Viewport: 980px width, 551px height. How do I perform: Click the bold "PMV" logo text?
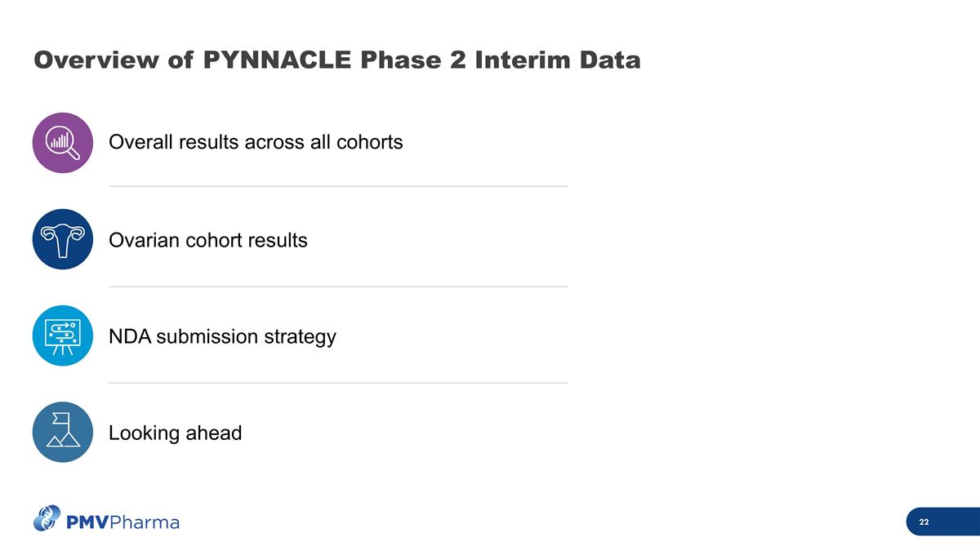pos(87,522)
